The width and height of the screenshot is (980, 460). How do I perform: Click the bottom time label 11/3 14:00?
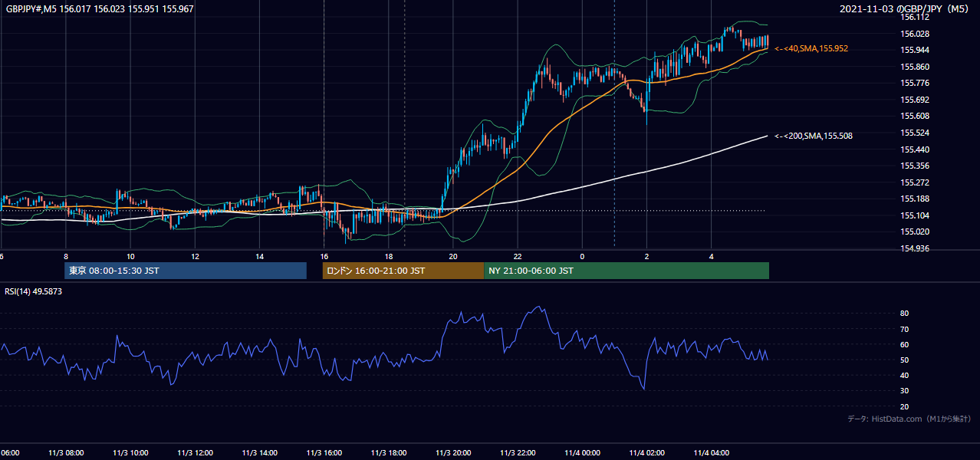(259, 452)
